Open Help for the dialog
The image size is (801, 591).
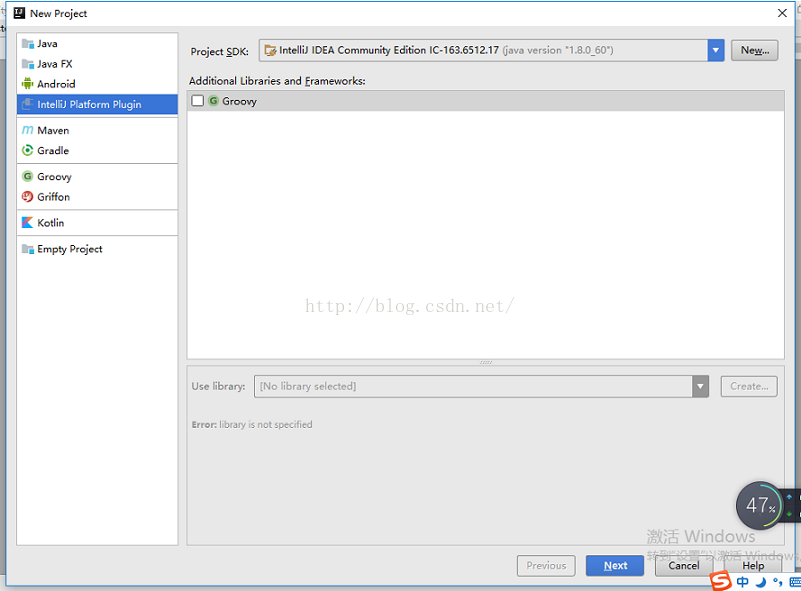[x=752, y=565]
